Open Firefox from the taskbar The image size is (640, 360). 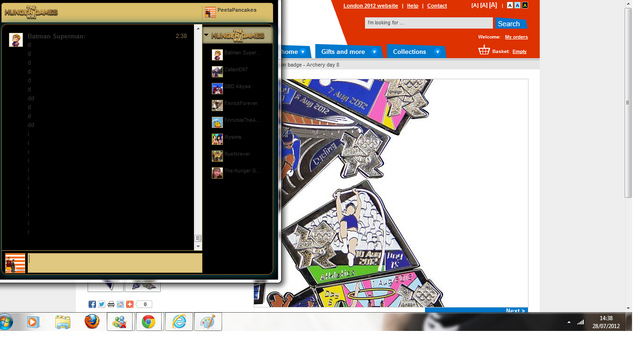click(92, 322)
